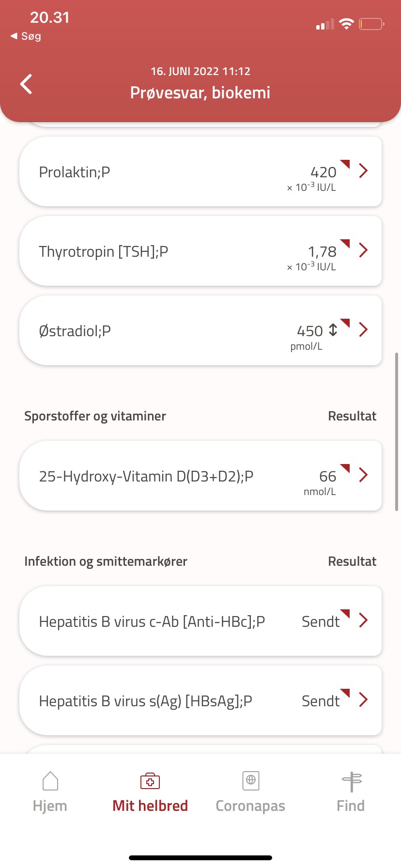Expand Østradiol;P result chevron
This screenshot has height=868, width=401.
point(363,329)
